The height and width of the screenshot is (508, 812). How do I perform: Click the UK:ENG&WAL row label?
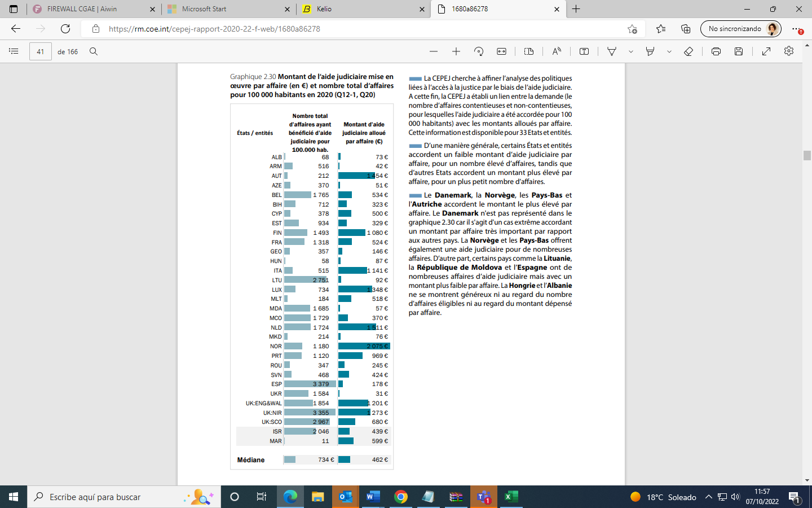coord(263,403)
